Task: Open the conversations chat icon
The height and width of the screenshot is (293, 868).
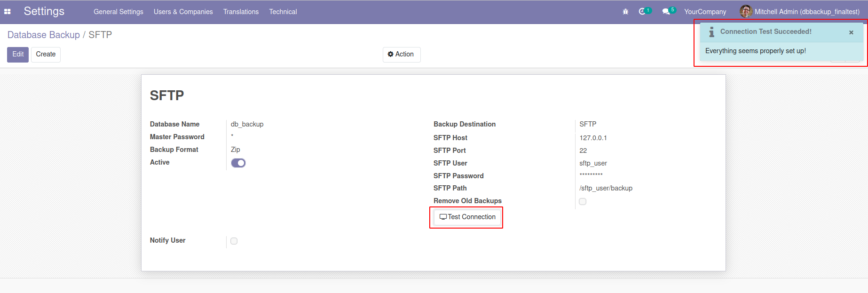Action: tap(666, 11)
